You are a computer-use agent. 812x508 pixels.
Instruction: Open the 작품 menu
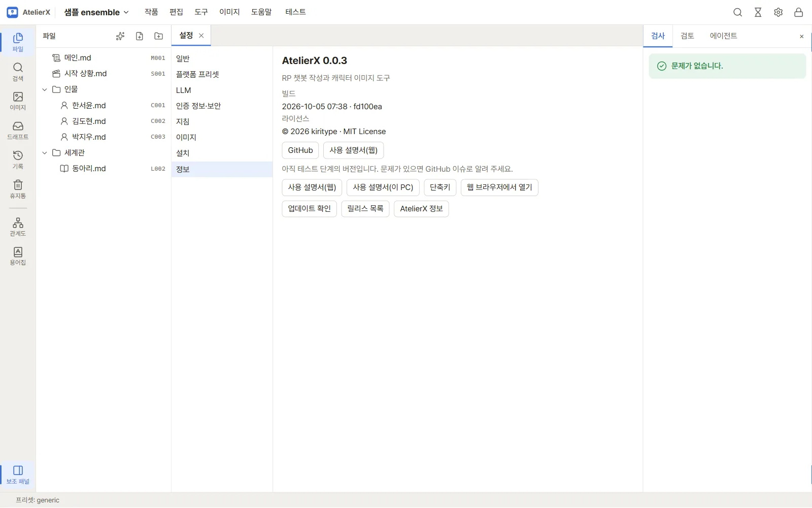click(x=151, y=12)
